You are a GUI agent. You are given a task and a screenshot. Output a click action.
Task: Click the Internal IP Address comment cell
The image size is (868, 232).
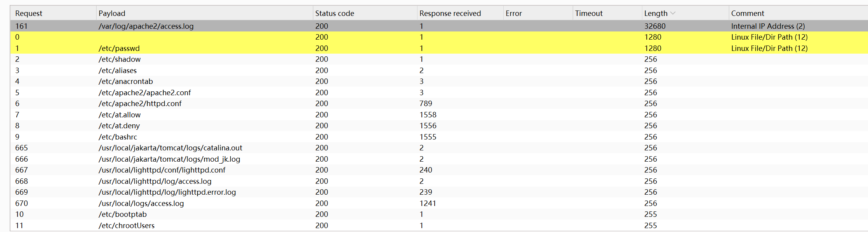(768, 26)
